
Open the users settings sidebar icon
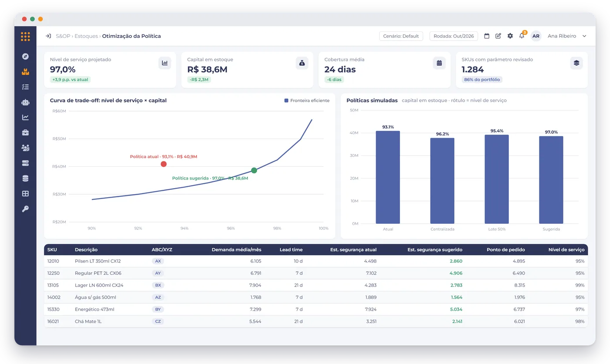point(25,148)
